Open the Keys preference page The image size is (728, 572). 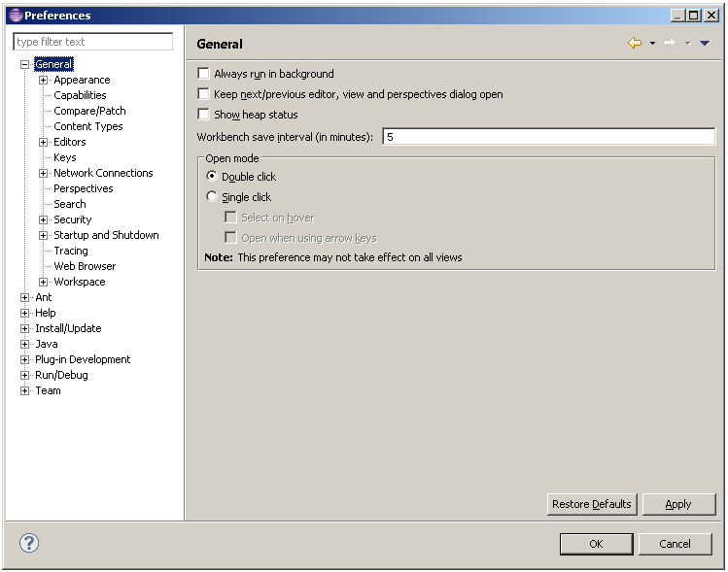click(x=65, y=157)
